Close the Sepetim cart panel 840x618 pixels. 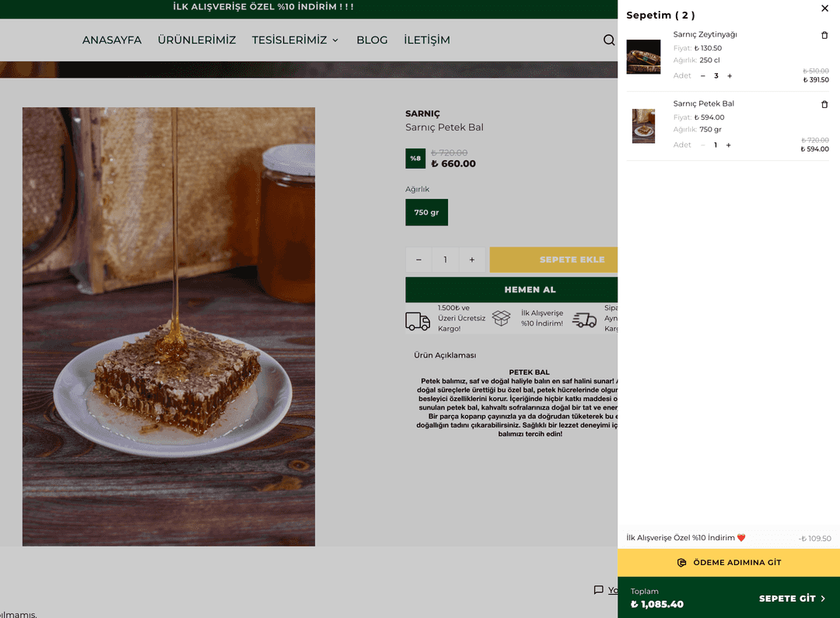point(824,8)
